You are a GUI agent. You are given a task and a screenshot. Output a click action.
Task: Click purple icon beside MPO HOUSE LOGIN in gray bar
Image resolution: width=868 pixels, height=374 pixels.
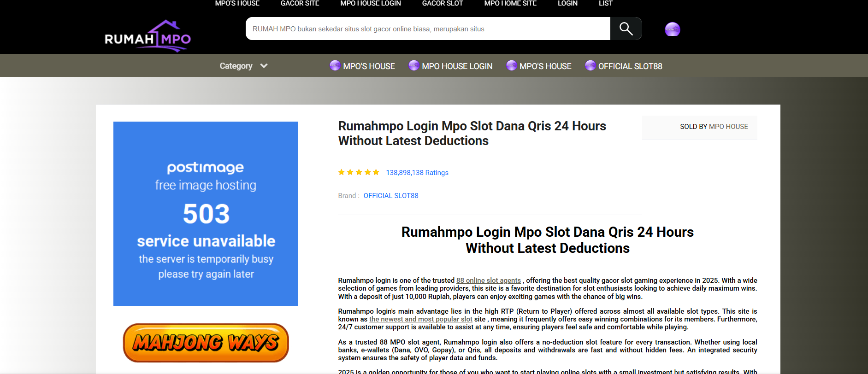point(414,65)
